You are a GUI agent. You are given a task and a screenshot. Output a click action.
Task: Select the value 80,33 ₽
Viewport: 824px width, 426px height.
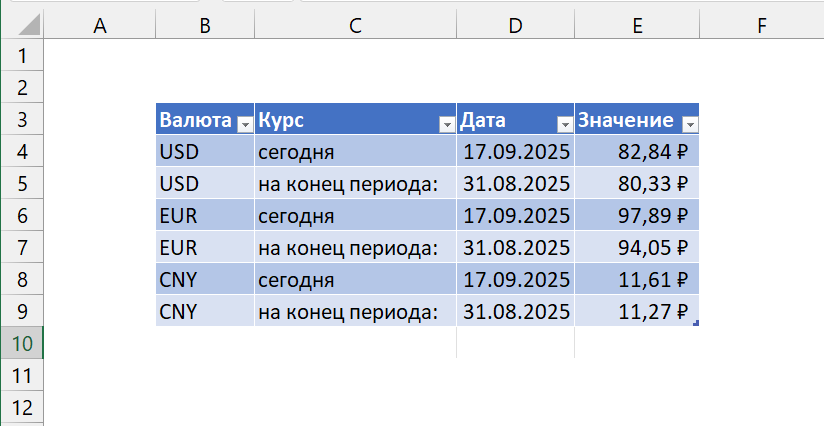tap(637, 183)
